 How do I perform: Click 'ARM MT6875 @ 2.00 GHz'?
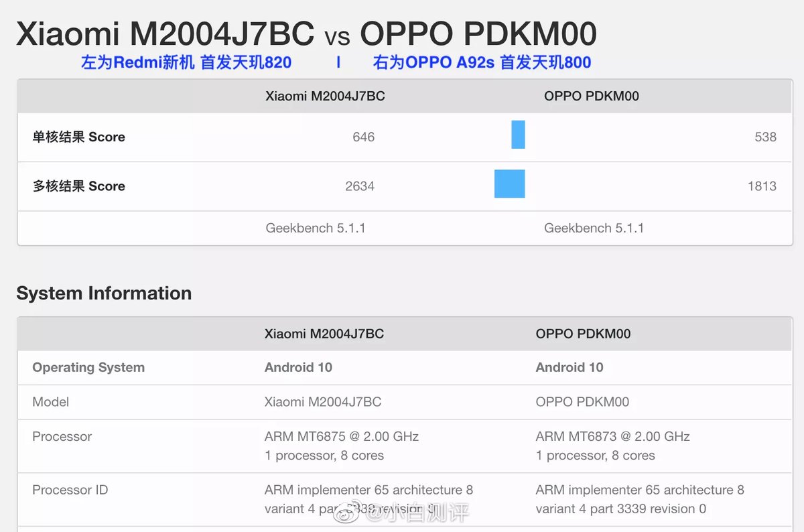click(342, 437)
